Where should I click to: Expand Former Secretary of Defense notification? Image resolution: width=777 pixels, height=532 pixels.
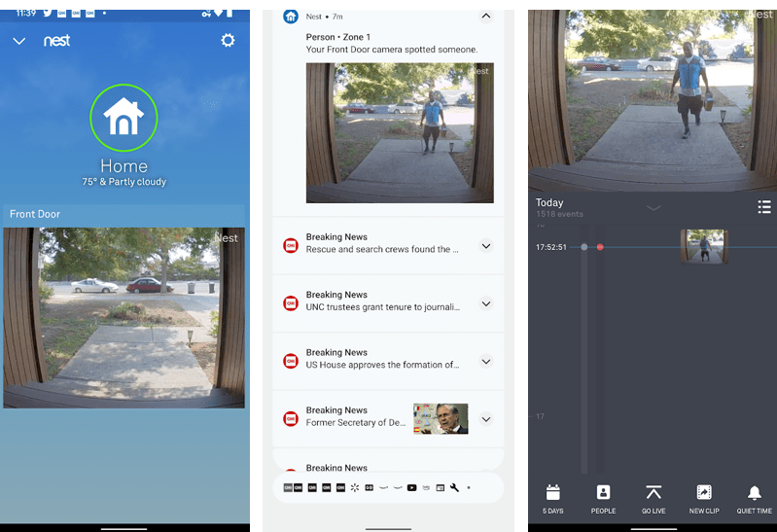pyautogui.click(x=486, y=419)
